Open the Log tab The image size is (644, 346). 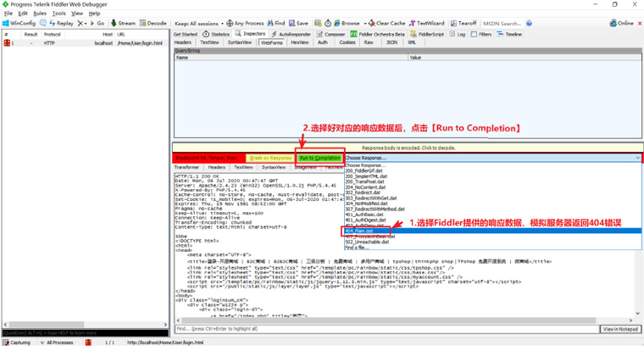(x=458, y=34)
